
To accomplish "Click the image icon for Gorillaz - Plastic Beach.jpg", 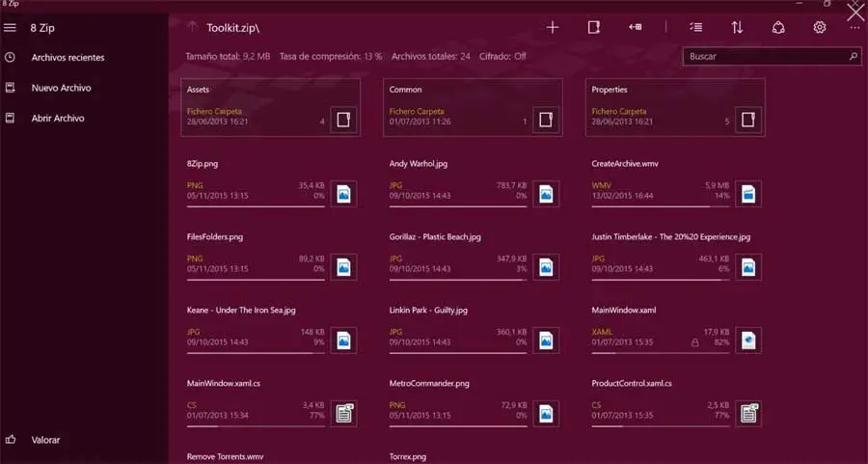I will pyautogui.click(x=546, y=267).
